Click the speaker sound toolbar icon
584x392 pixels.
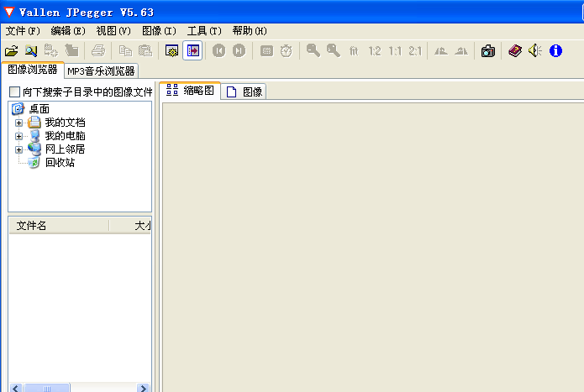click(534, 51)
